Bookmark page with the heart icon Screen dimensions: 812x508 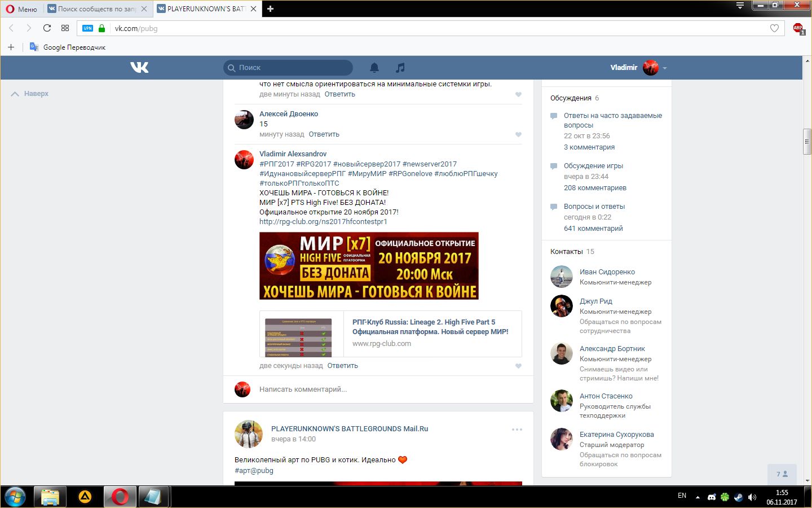(774, 28)
